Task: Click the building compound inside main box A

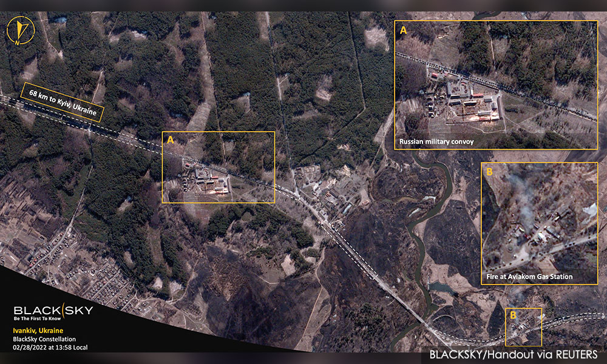Action: (x=205, y=180)
